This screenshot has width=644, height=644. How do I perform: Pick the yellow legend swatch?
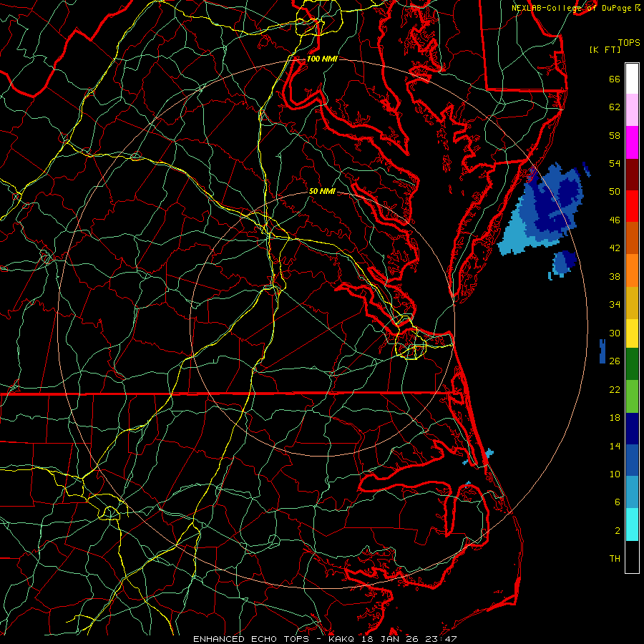pyautogui.click(x=632, y=333)
